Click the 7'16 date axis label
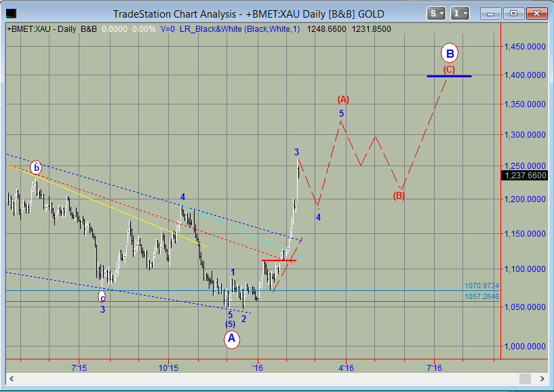The image size is (554, 392). (x=434, y=368)
